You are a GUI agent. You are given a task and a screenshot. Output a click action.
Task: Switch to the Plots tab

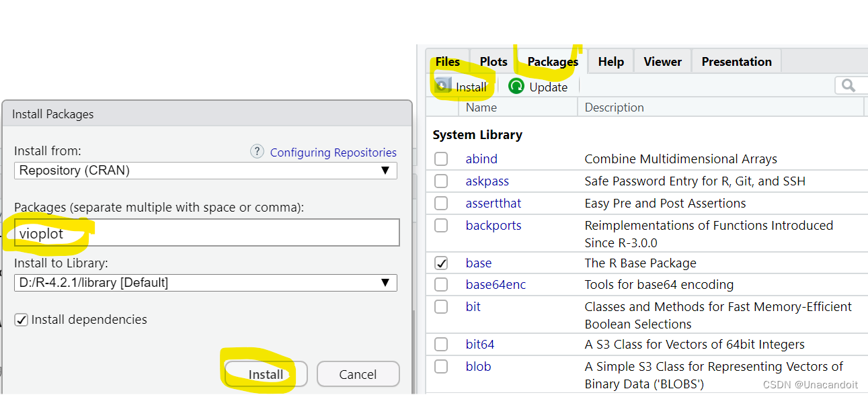click(493, 61)
